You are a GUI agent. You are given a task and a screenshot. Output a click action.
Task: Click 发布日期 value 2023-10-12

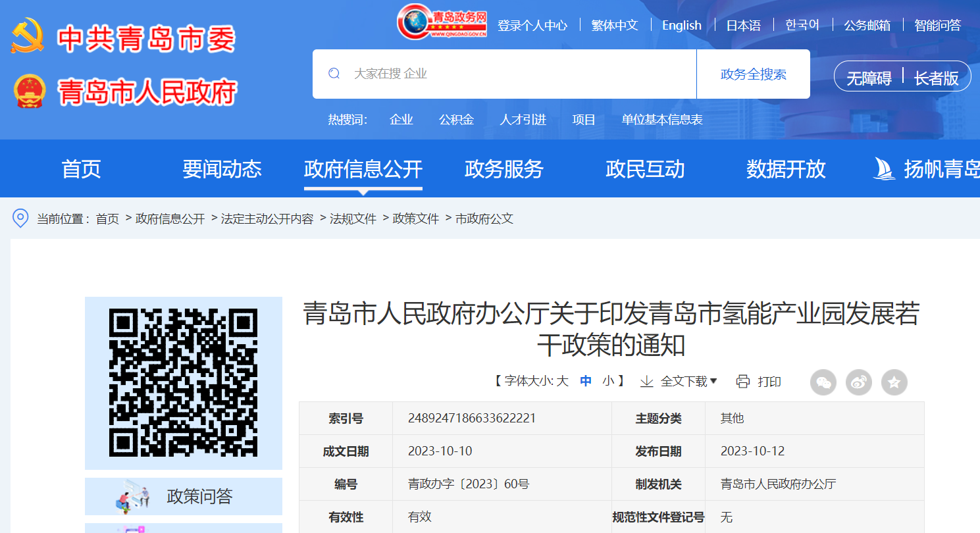[x=753, y=451]
